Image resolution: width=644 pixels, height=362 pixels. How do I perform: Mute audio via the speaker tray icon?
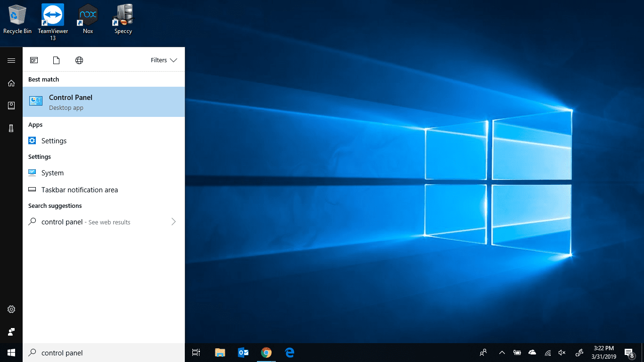[x=562, y=352]
